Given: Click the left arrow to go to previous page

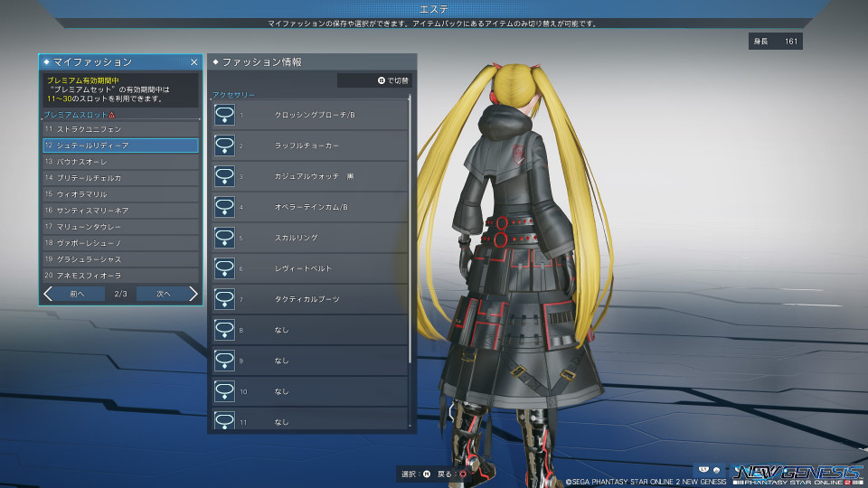Looking at the screenshot, I should [48, 294].
